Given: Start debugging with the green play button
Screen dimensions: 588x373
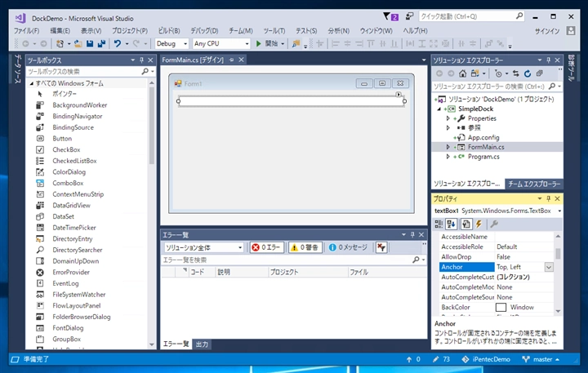Looking at the screenshot, I should [258, 43].
